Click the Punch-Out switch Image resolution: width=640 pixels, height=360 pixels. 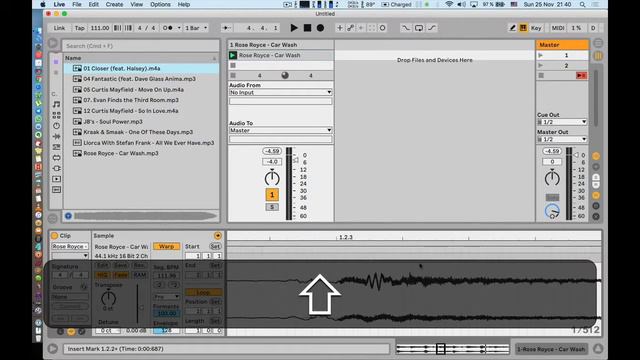432,28
